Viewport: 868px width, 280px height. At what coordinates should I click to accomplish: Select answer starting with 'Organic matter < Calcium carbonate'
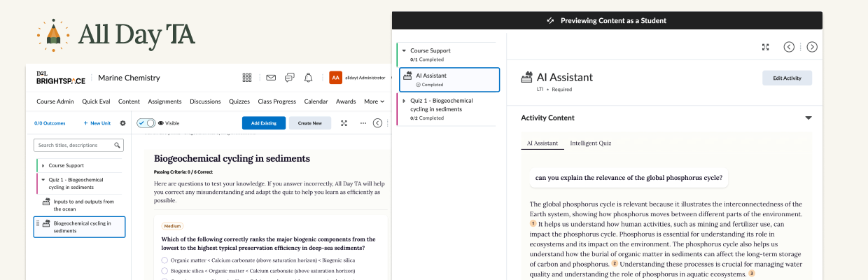164,260
